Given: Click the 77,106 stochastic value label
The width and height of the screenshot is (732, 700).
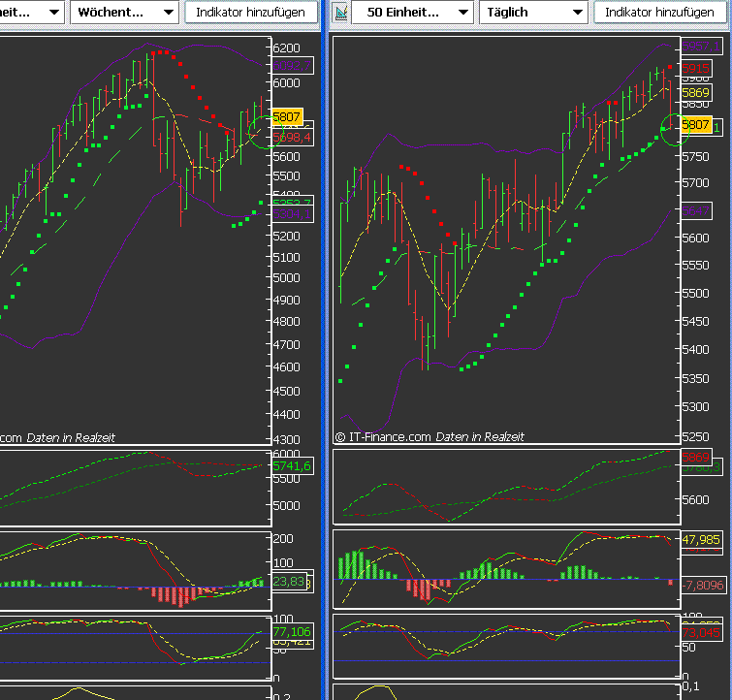Looking at the screenshot, I should [x=292, y=632].
